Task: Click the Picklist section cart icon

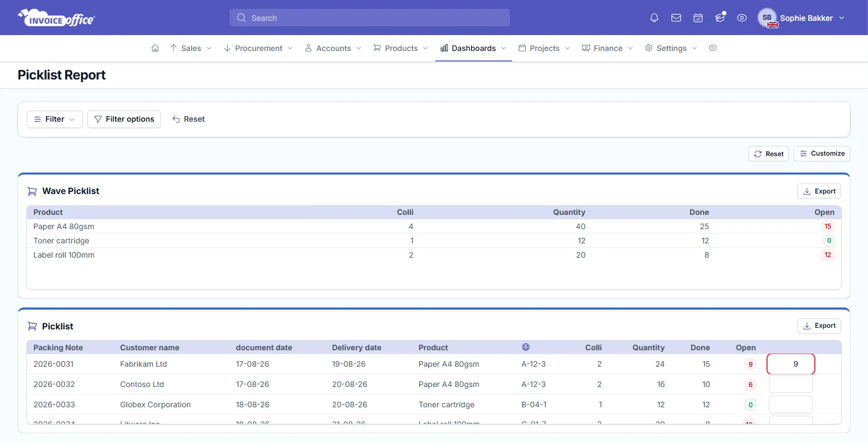Action: 32,326
